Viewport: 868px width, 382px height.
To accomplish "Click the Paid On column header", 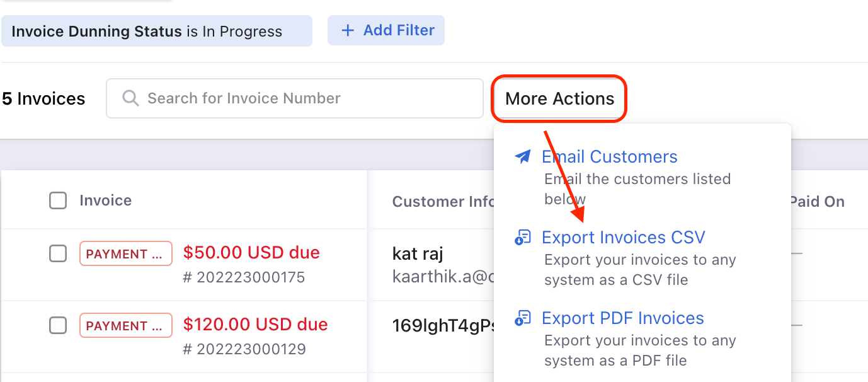I will click(x=816, y=202).
